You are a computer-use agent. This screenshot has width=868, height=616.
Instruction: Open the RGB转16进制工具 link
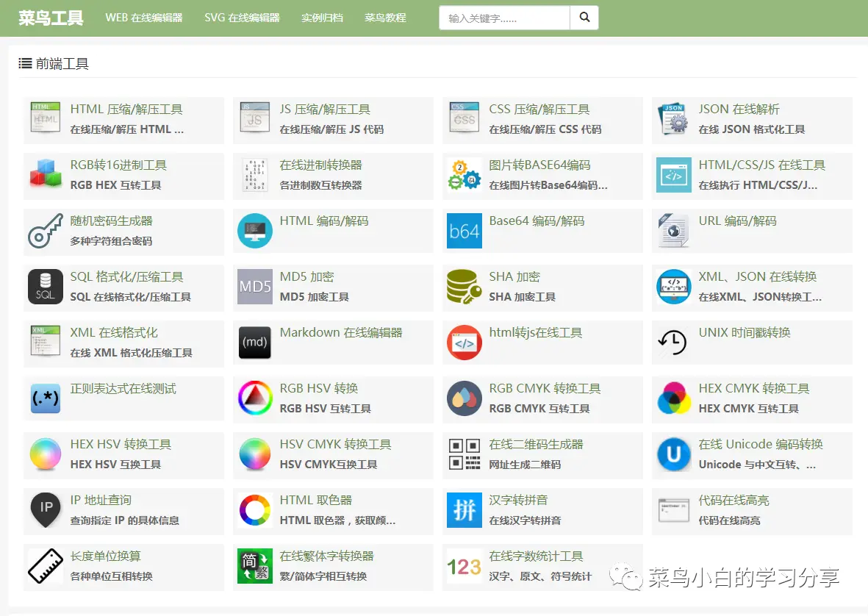[x=118, y=165]
